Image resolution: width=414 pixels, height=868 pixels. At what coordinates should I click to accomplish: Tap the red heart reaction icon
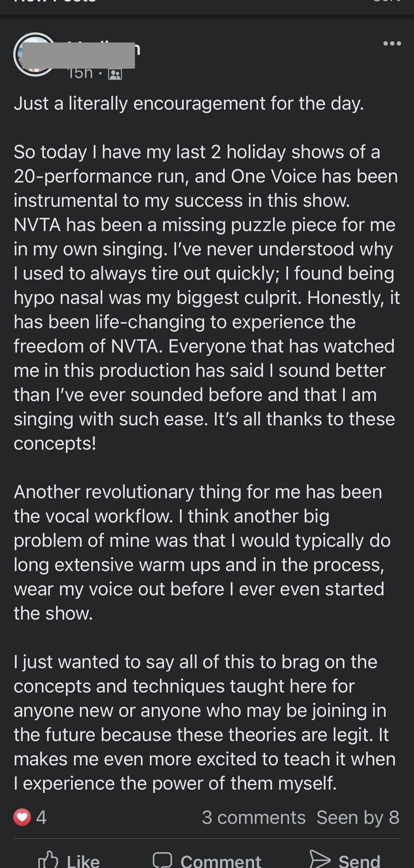point(22,817)
